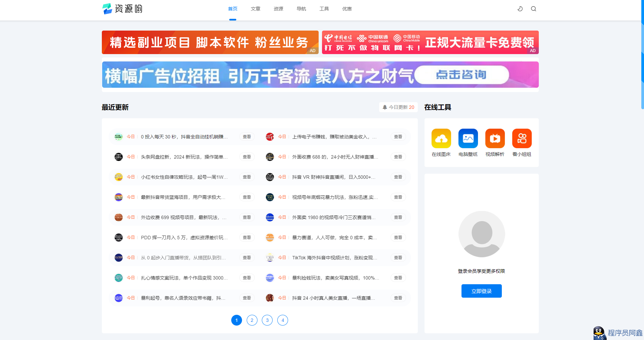Click avatar beside 从 0 起步入门直播带货 post
Image resolution: width=644 pixels, height=340 pixels.
(119, 258)
